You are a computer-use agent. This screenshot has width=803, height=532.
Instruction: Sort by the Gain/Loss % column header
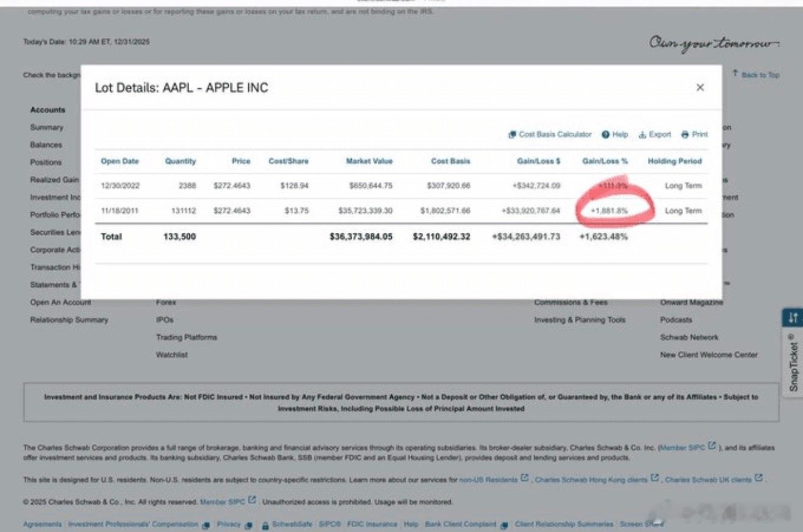605,161
